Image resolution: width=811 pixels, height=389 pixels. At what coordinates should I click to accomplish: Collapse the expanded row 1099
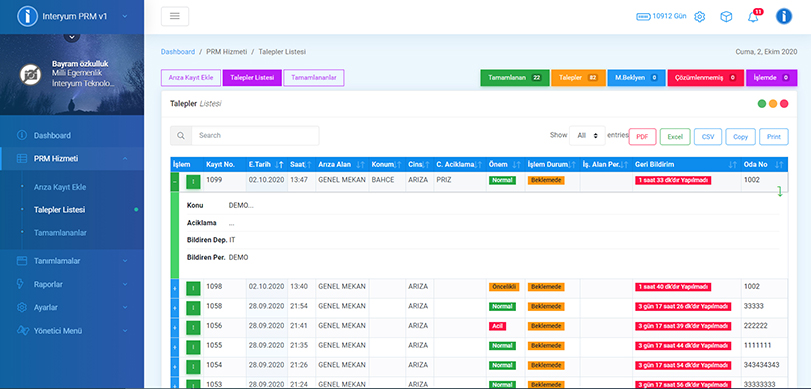[x=175, y=182]
